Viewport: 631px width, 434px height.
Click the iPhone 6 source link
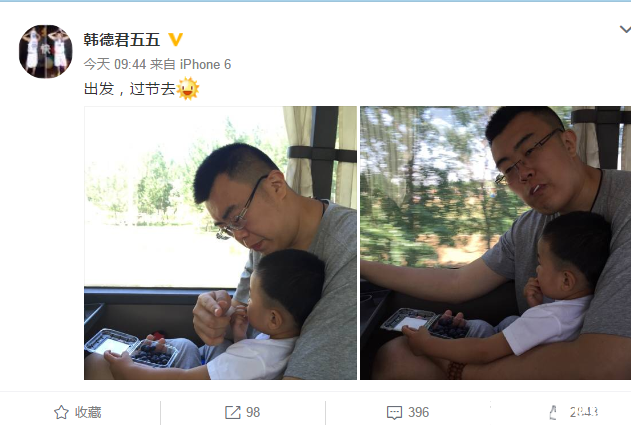205,64
